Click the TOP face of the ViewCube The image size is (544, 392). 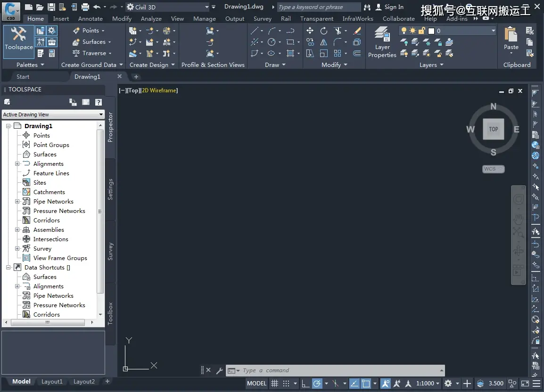tap(494, 129)
